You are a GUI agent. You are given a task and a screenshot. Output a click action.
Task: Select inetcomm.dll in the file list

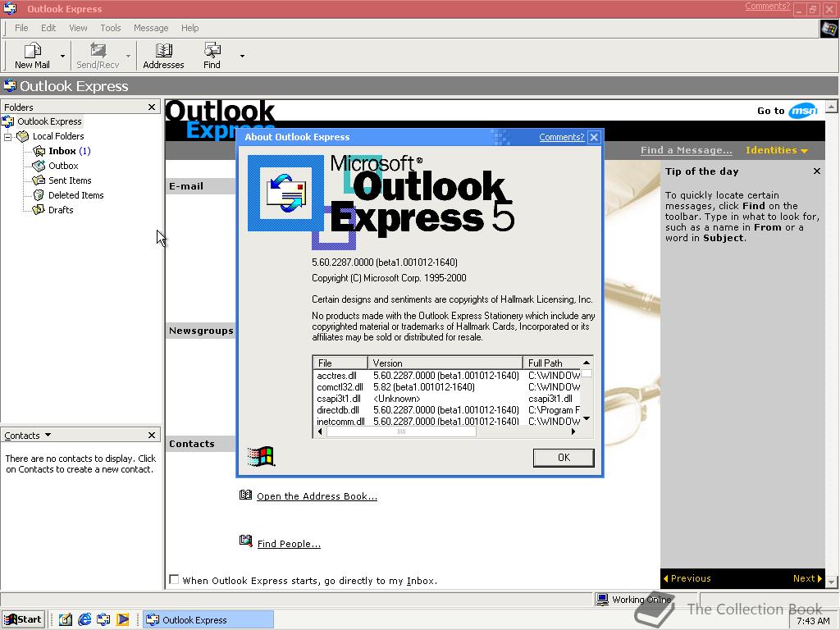point(340,422)
